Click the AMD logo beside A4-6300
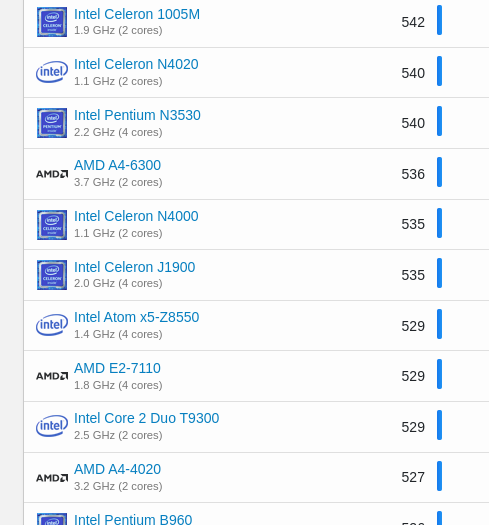 click(52, 174)
